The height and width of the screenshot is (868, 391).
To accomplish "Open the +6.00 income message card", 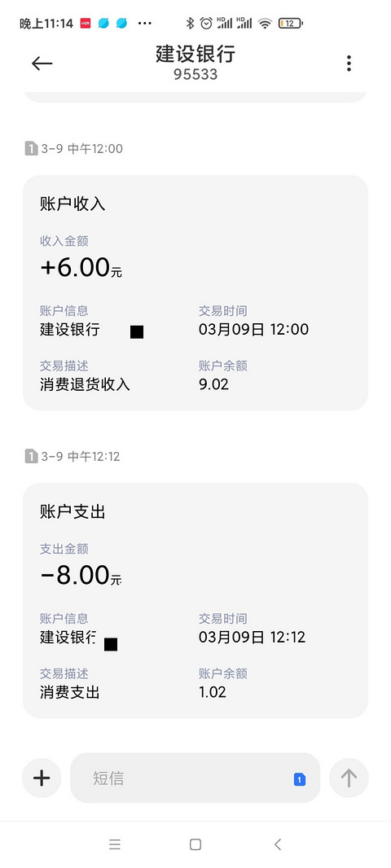I will point(195,293).
